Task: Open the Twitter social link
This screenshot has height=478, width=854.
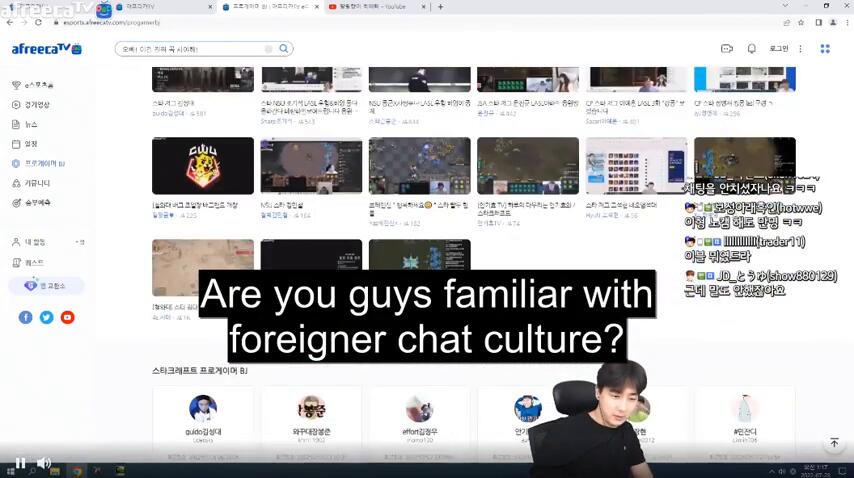Action: pyautogui.click(x=46, y=317)
